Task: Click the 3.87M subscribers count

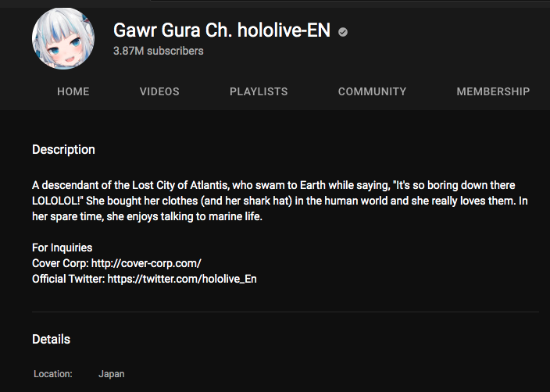Action: [158, 51]
